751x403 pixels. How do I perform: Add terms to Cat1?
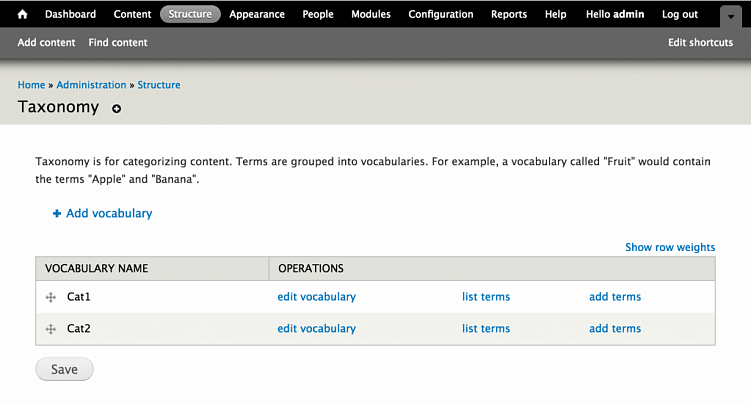pos(615,297)
